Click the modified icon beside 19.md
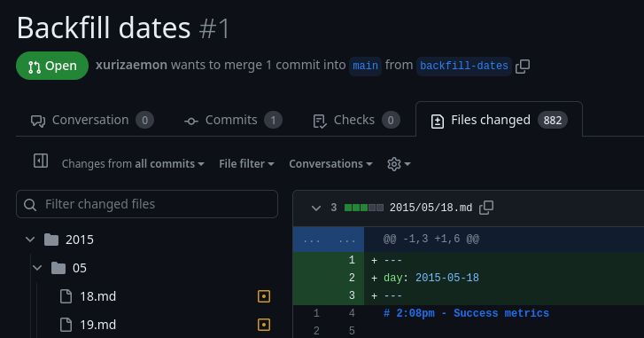Viewport: 644px width, 338px height. (x=264, y=325)
